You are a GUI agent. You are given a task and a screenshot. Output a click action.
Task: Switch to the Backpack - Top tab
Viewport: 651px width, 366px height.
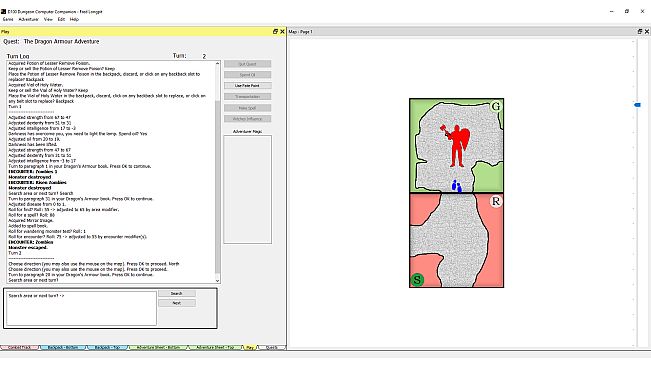pos(107,347)
